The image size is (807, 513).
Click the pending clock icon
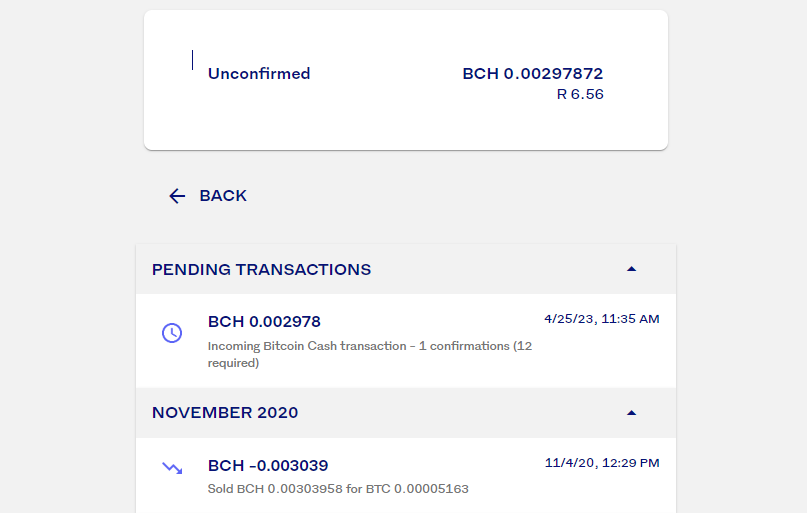(x=172, y=333)
